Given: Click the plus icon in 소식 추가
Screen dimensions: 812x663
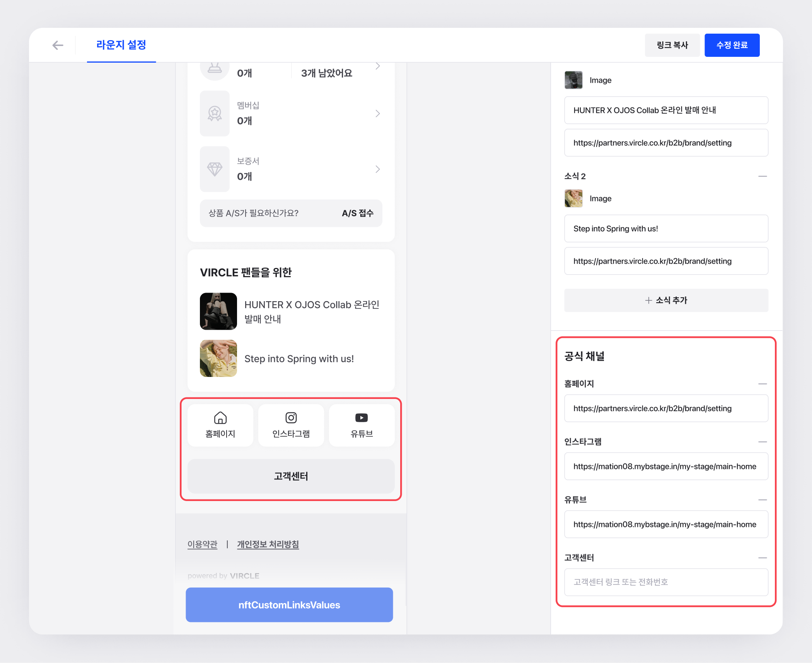Looking at the screenshot, I should pyautogui.click(x=648, y=300).
